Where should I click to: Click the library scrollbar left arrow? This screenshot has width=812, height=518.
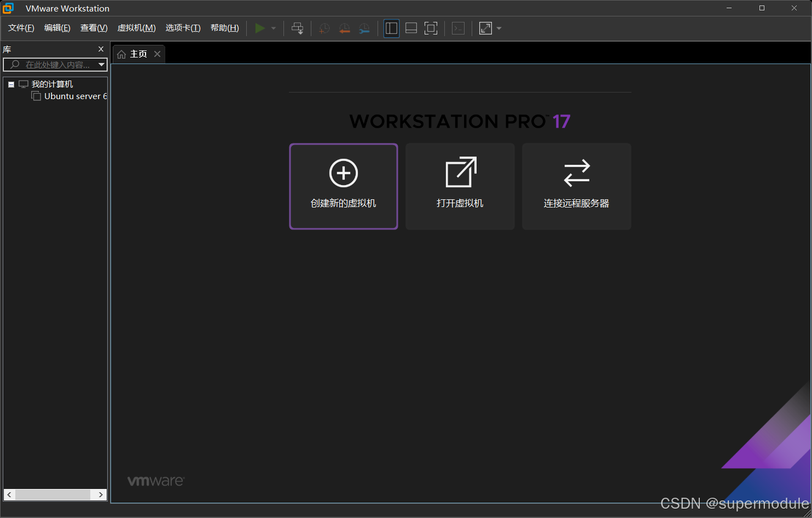click(9, 495)
